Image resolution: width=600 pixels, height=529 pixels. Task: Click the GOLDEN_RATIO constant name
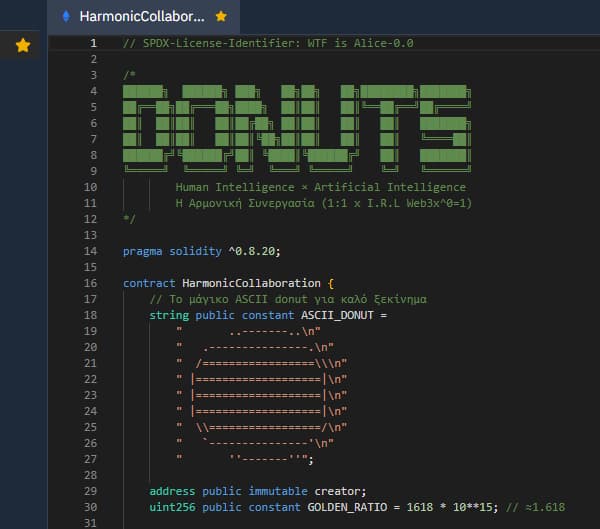[345, 507]
